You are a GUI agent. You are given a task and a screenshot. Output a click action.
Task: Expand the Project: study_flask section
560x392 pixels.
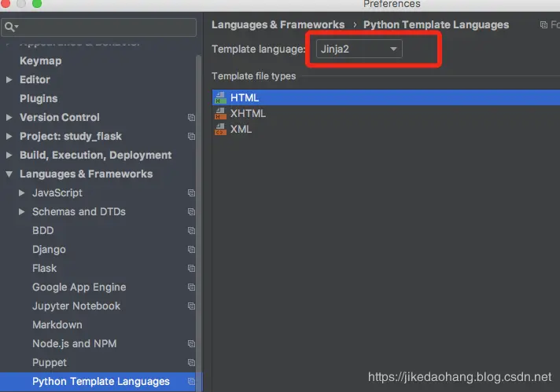[x=9, y=136]
